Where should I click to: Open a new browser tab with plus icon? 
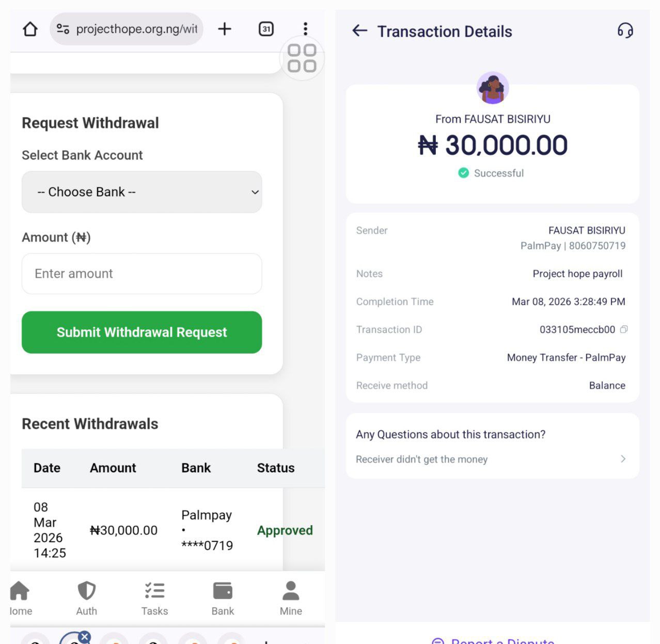tap(225, 29)
